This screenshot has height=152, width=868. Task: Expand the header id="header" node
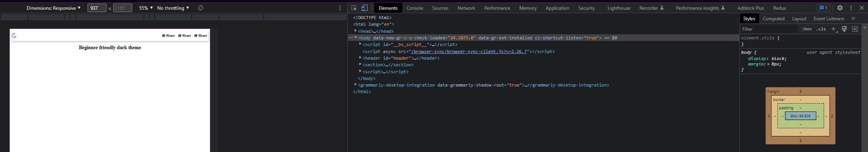pyautogui.click(x=360, y=58)
